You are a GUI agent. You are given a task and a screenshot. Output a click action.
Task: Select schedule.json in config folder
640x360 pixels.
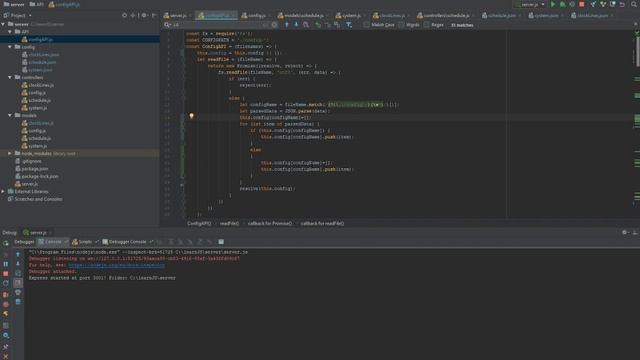[42, 62]
